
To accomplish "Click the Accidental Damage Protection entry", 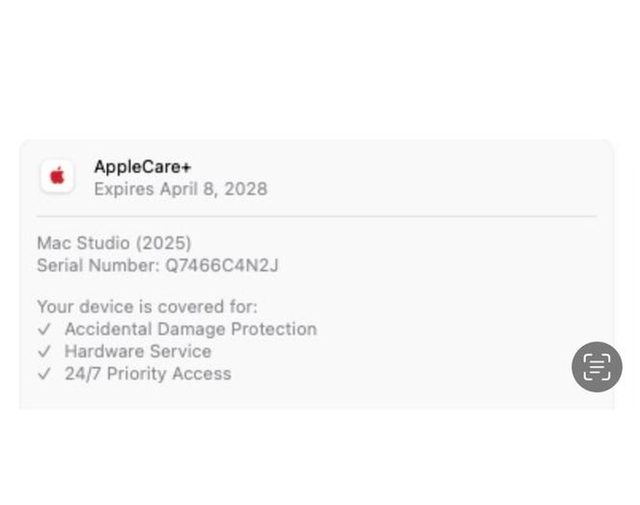I will pos(190,329).
